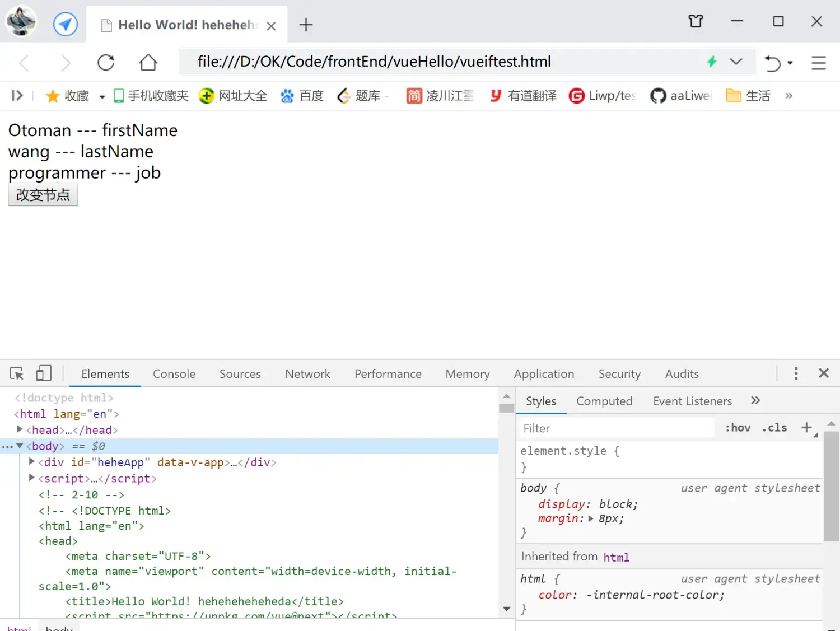
Task: Expand the address bar dropdown chevron
Action: click(736, 62)
